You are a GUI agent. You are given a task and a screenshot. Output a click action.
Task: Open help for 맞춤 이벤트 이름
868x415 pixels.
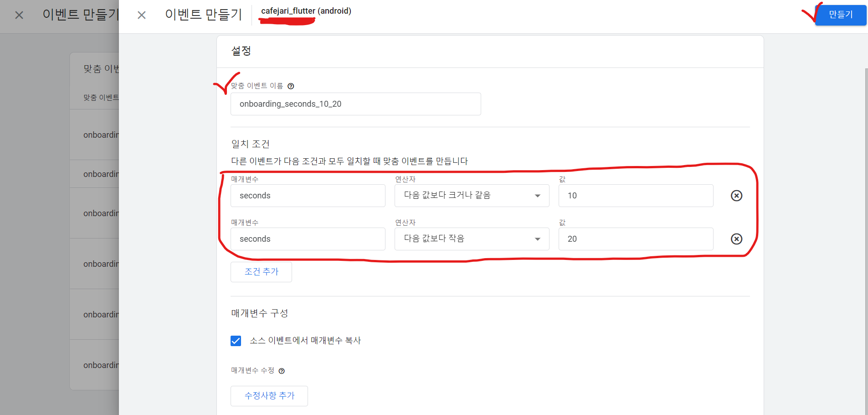(291, 86)
